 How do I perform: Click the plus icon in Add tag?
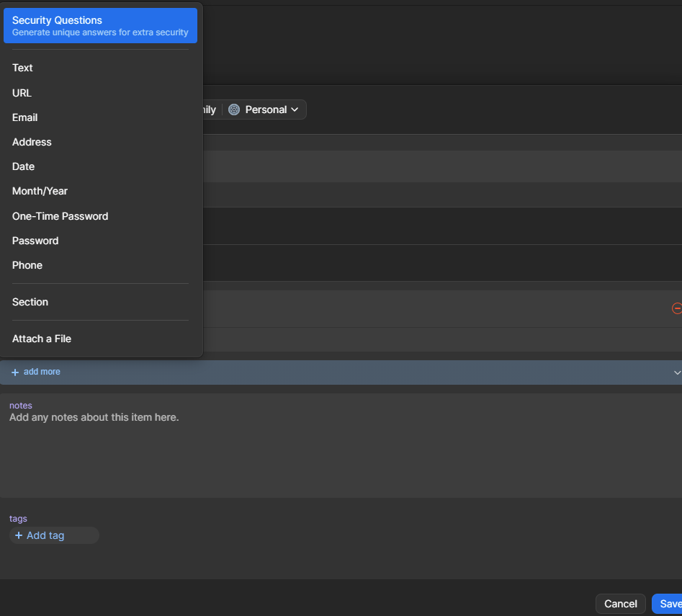pos(19,535)
